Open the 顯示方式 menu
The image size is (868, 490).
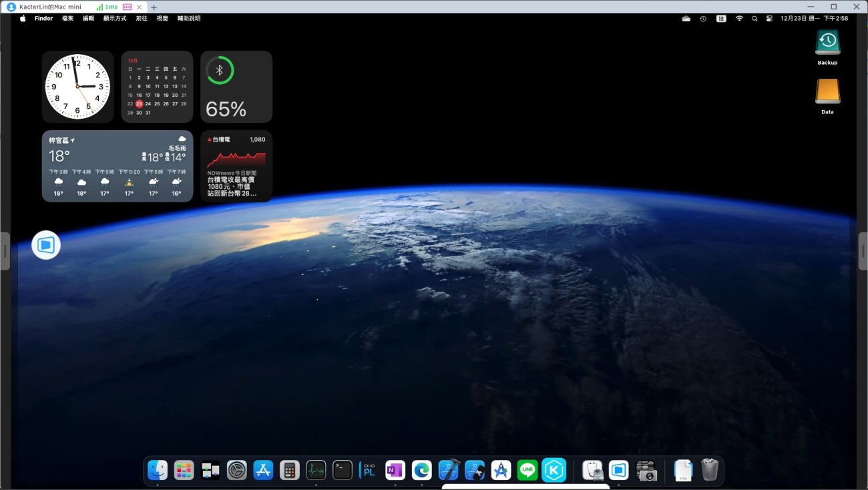pos(115,19)
